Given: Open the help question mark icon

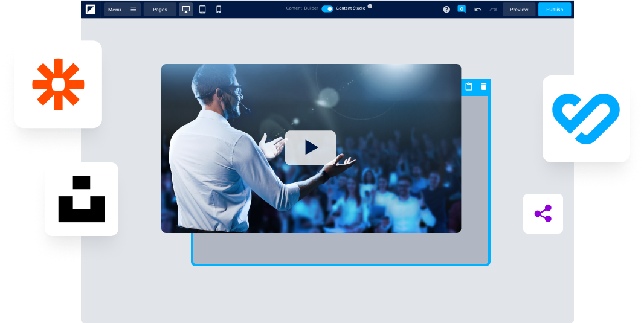Looking at the screenshot, I should 446,10.
